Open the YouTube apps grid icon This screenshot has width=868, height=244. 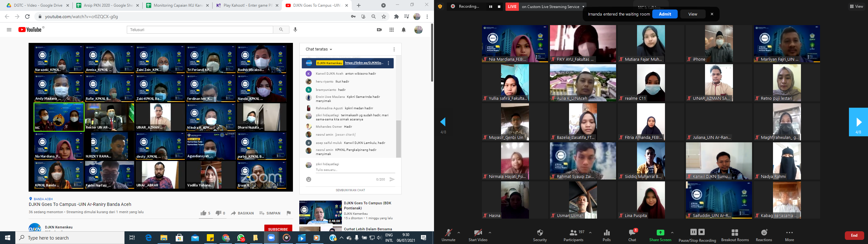[391, 30]
